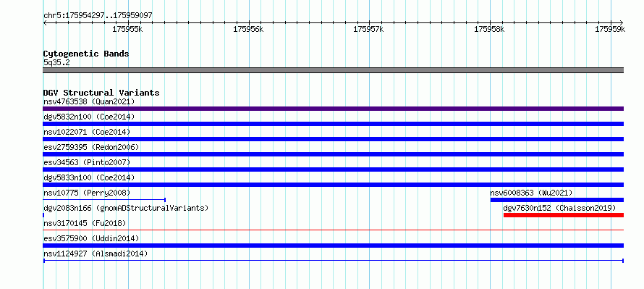Click the blue nsv1022071 variant bar
Viewport: 644px width, 289px height.
(333, 139)
